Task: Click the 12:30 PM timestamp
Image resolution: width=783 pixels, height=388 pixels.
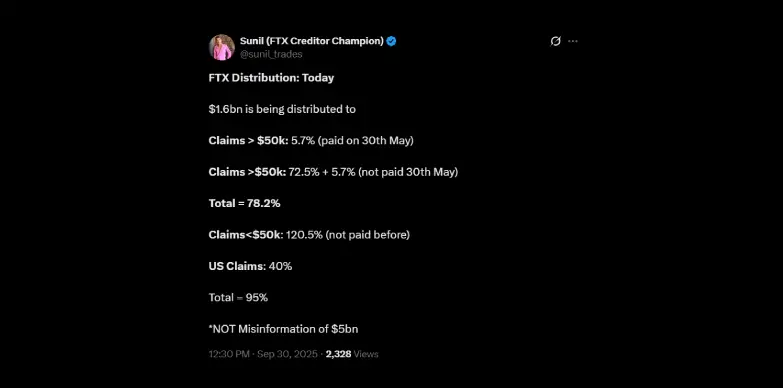Action: coord(229,355)
